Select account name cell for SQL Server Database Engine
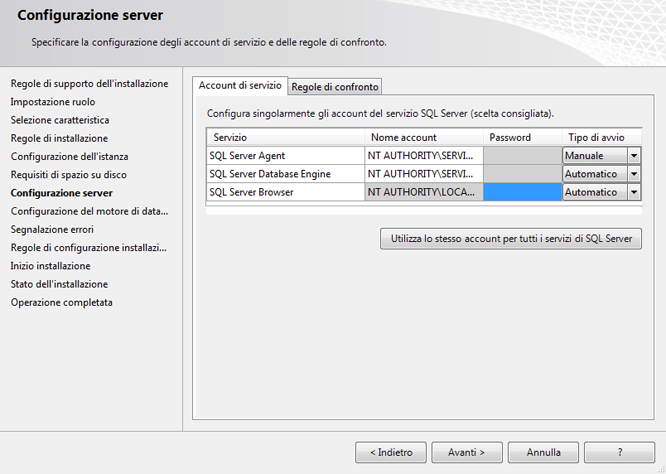 tap(424, 174)
